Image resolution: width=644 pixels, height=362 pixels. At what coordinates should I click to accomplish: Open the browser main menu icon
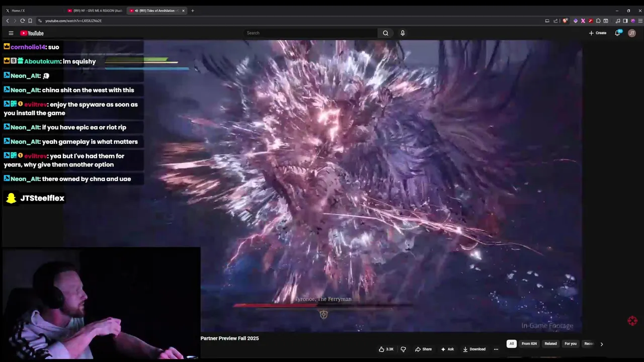[x=640, y=21]
